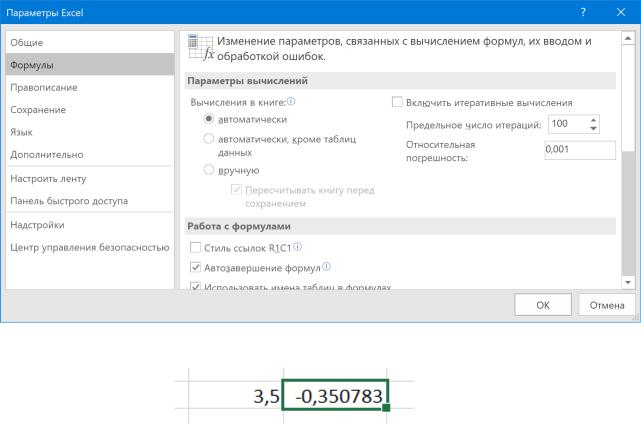Click the formulas calculator fx icon
This screenshot has height=424, width=641.
point(201,48)
